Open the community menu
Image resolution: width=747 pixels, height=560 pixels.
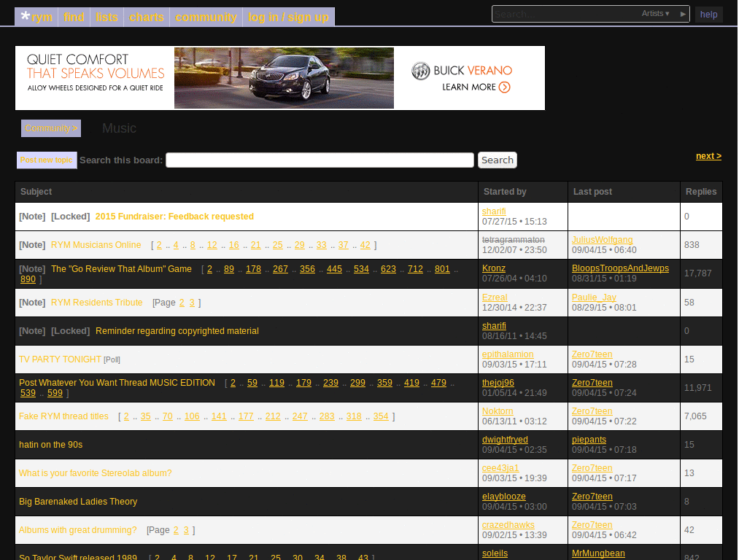206,17
